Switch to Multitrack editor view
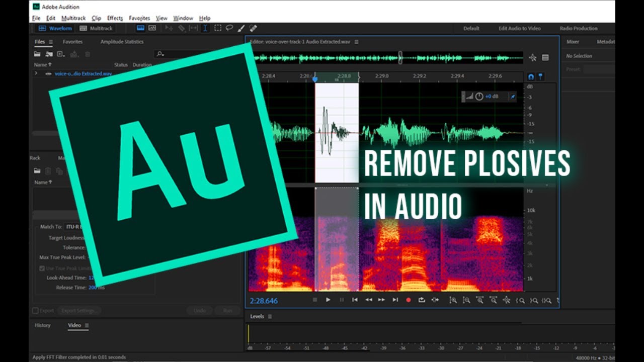Viewport: 644px width, 362px height. [96, 29]
